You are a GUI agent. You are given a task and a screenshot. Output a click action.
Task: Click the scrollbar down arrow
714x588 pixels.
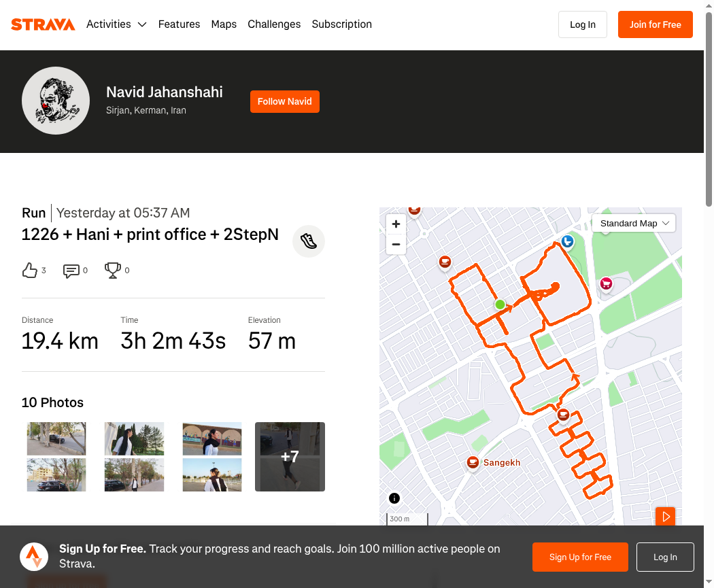pyautogui.click(x=709, y=582)
